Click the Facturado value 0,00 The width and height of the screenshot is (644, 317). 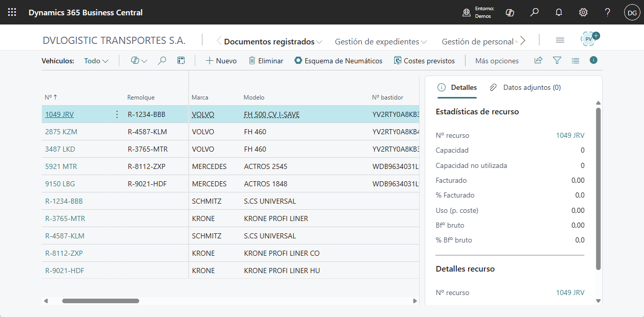[x=578, y=180]
